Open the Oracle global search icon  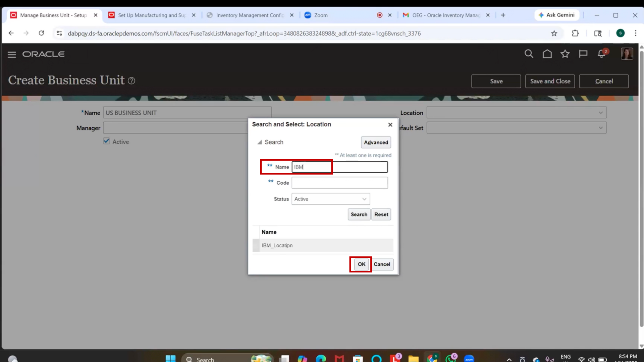[529, 54]
